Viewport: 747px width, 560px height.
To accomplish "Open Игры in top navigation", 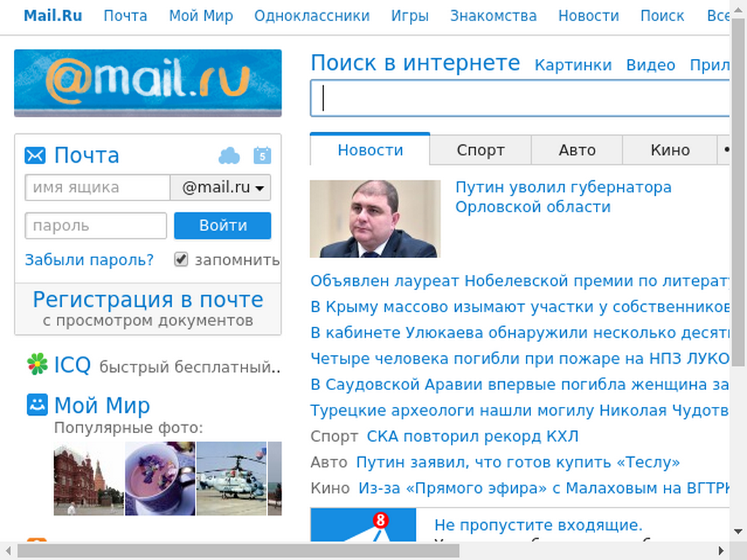I will (410, 16).
